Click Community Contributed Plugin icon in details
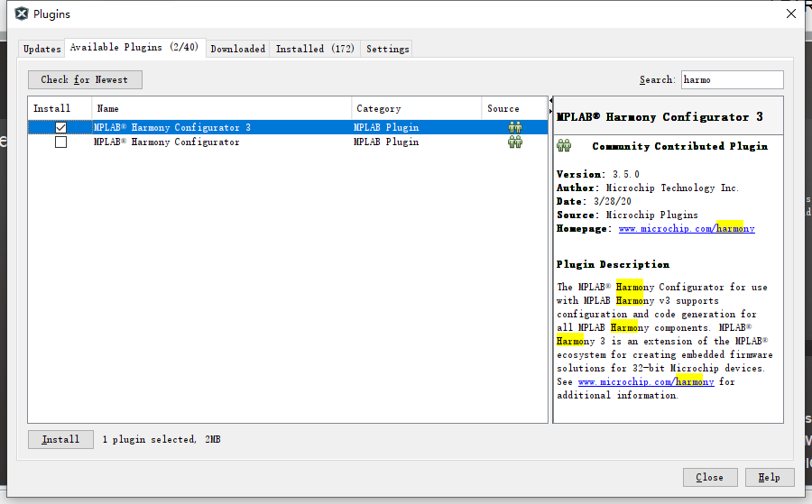Viewport: 812px width, 504px height. [564, 146]
